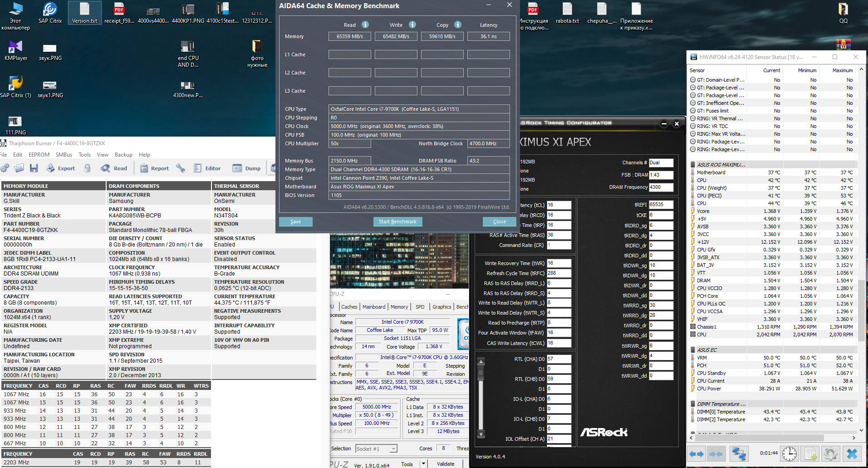868x468 pixels.
Task: Click the padlock icon in Thaiphoon Burner toolbar
Action: pyautogui.click(x=88, y=168)
